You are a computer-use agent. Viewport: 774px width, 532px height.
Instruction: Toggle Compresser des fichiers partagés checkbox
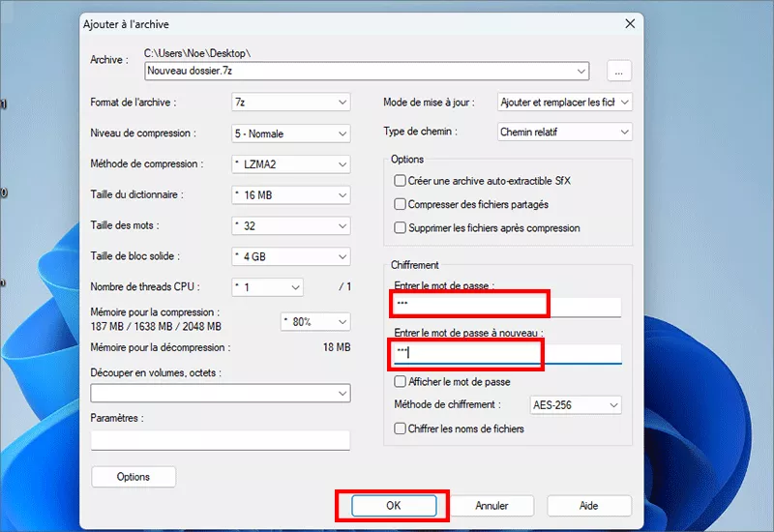click(401, 204)
